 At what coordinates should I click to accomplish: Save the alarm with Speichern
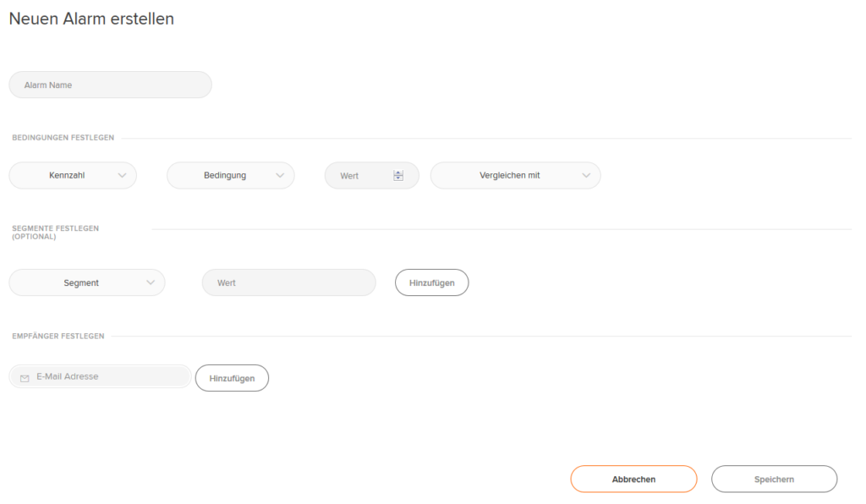tap(775, 479)
